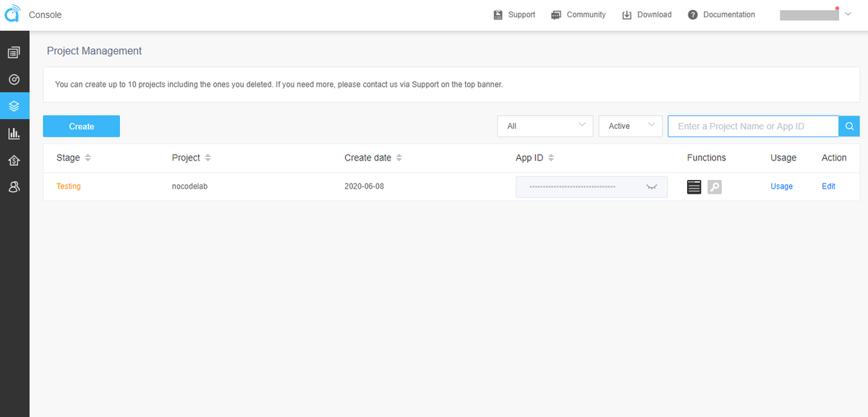868x417 pixels.
Task: Open the Active status dropdown
Action: [631, 126]
